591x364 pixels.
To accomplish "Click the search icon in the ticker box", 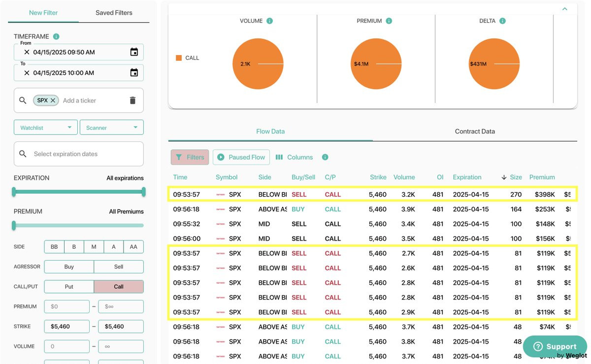I will 23,100.
